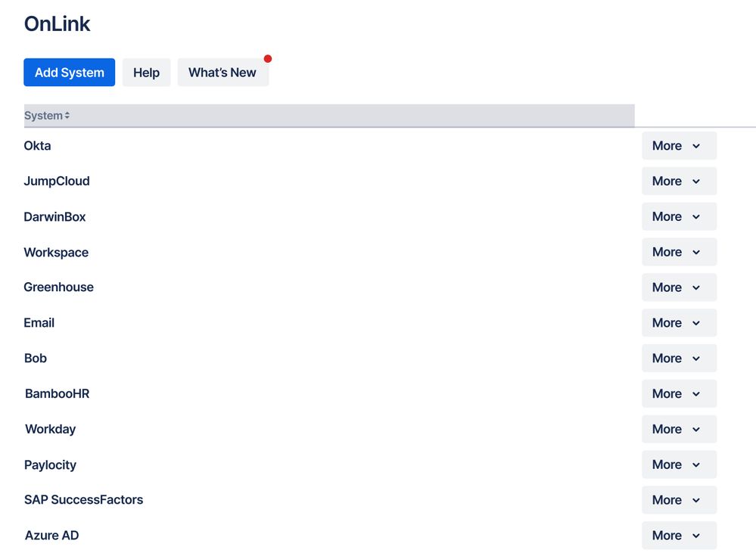Select the Email system name
The image size is (756, 559).
coord(39,323)
